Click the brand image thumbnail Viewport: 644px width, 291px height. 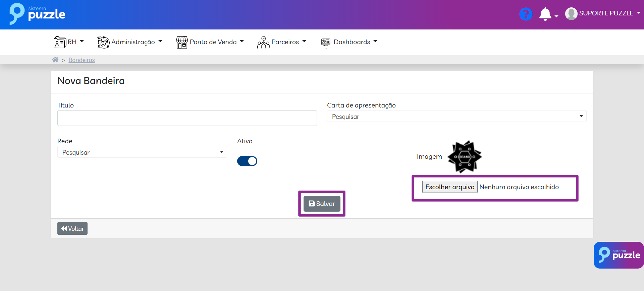(465, 156)
